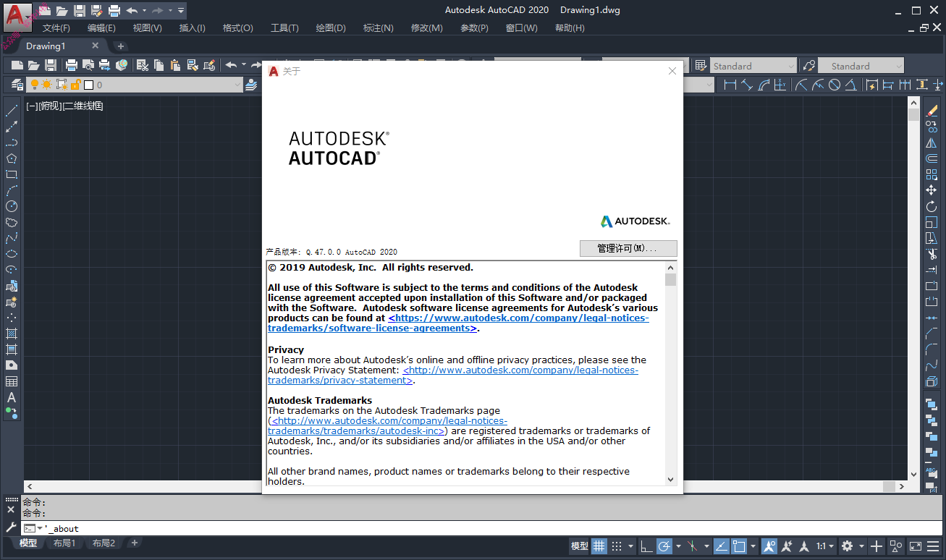Select the Line tool in left toolbar
The image size is (946, 560).
12,111
